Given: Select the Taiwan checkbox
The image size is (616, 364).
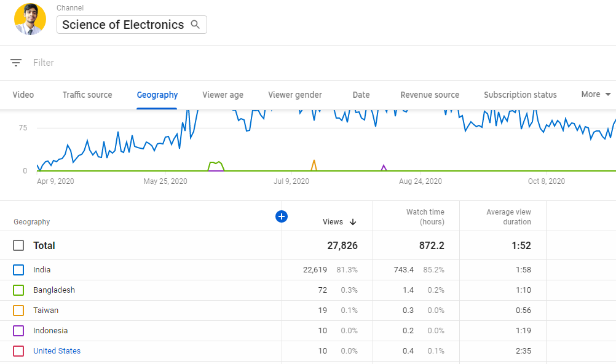Looking at the screenshot, I should click(x=18, y=310).
